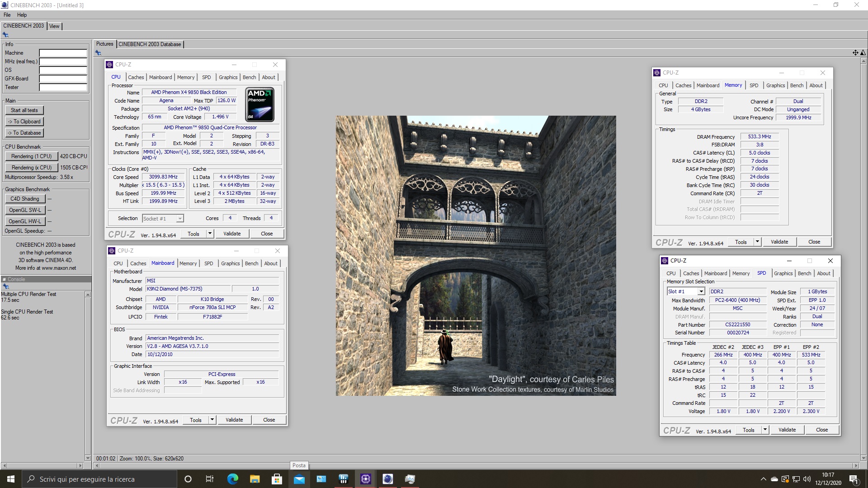The width and height of the screenshot is (868, 488).
Task: Open the About tab in CPU-Z Mainboard window
Action: coord(271,263)
